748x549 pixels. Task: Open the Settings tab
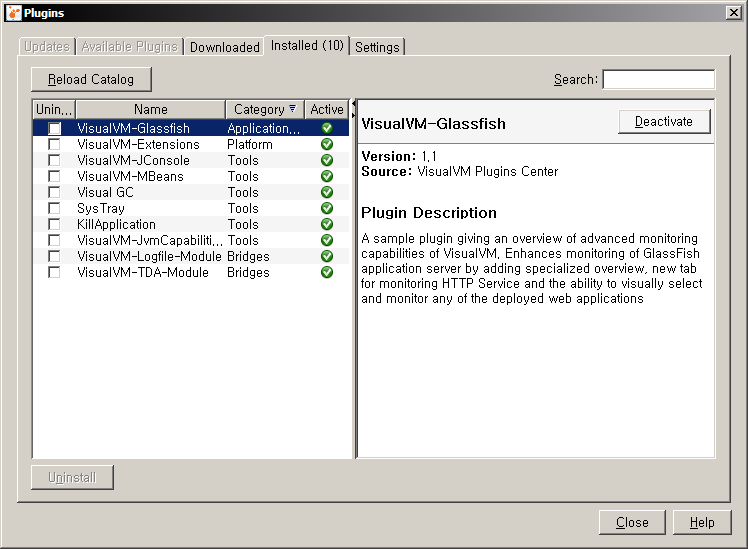[377, 47]
